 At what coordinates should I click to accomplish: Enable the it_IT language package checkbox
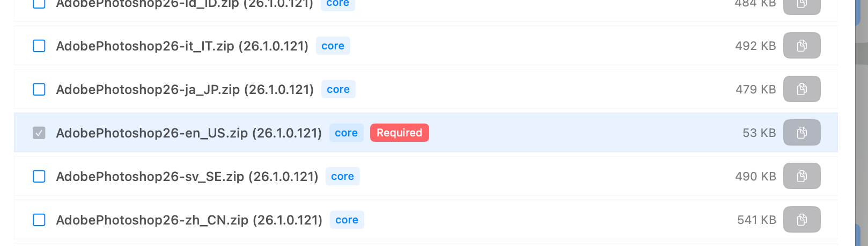(x=39, y=46)
